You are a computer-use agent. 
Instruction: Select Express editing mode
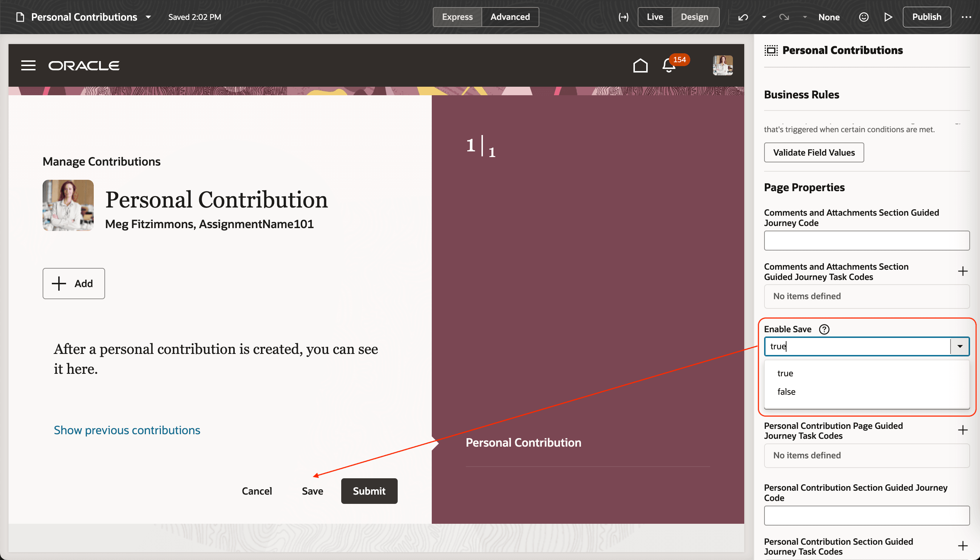pyautogui.click(x=457, y=17)
